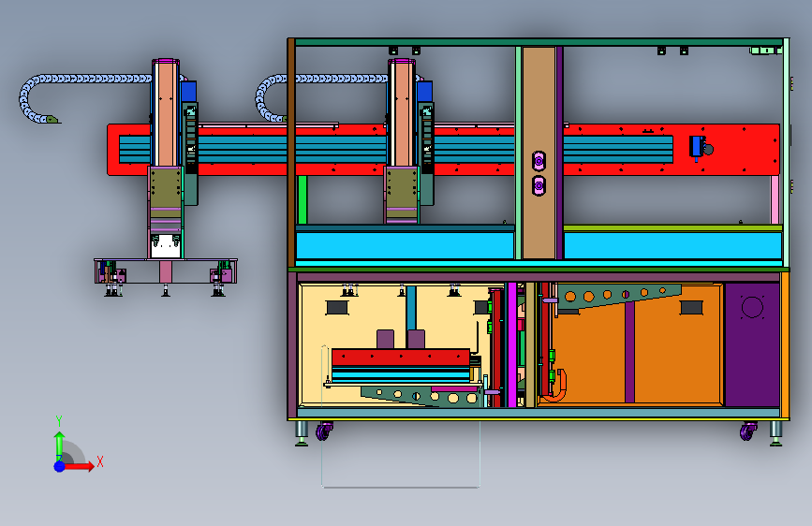The width and height of the screenshot is (812, 526).
Task: Select the right cyan panel of the frame
Action: 672,245
